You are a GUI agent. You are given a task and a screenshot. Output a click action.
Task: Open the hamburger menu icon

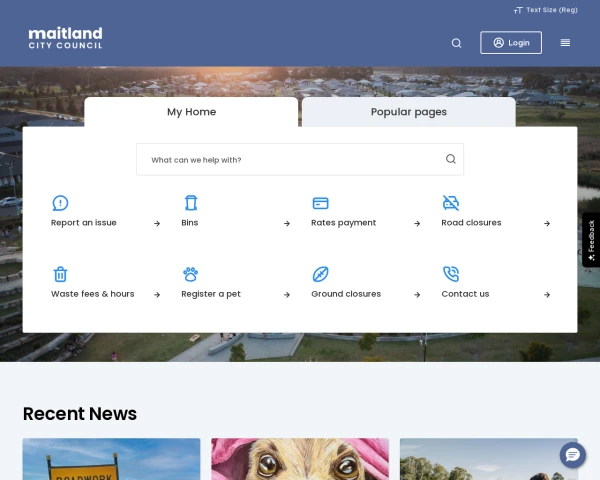[565, 42]
